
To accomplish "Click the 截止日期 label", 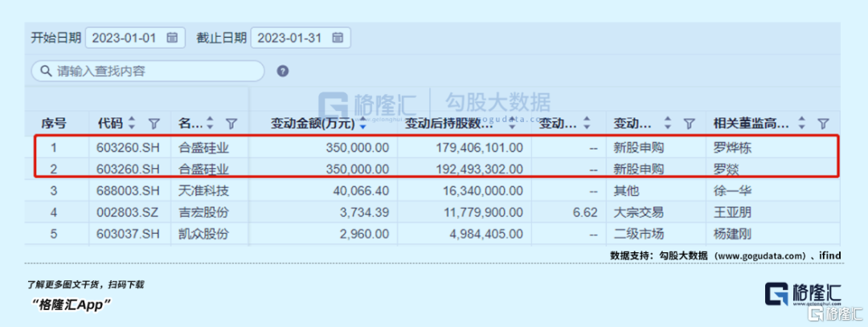I will coord(221,38).
